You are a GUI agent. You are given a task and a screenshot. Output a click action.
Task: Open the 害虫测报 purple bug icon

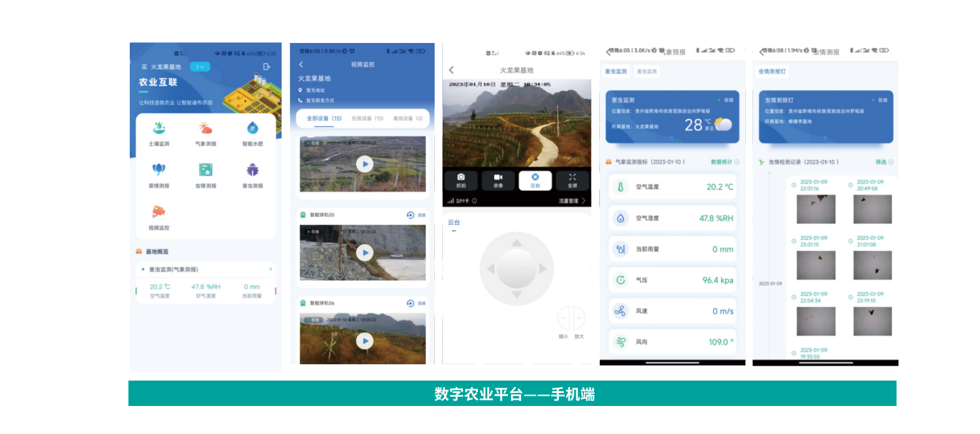coord(252,171)
